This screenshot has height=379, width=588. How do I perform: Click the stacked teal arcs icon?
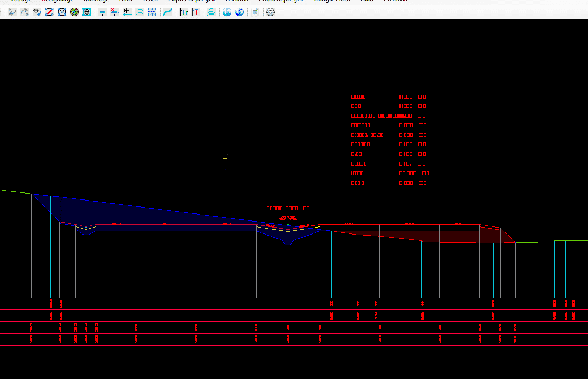[x=211, y=12]
